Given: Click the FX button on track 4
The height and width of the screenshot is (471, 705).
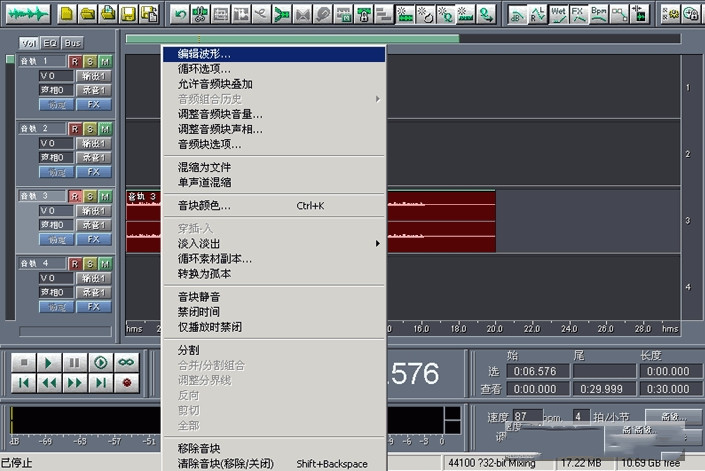Looking at the screenshot, I should tap(93, 306).
